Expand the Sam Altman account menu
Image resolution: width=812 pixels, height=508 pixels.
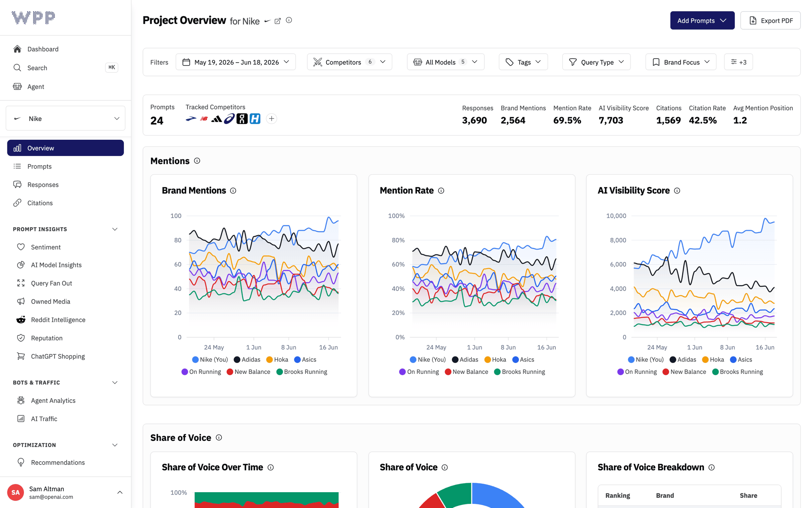click(120, 493)
